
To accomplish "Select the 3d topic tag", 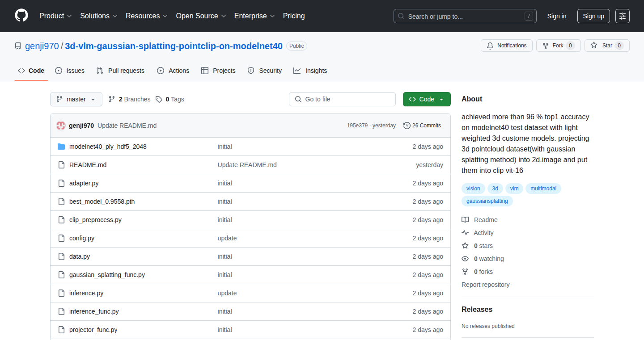I will coord(495,189).
